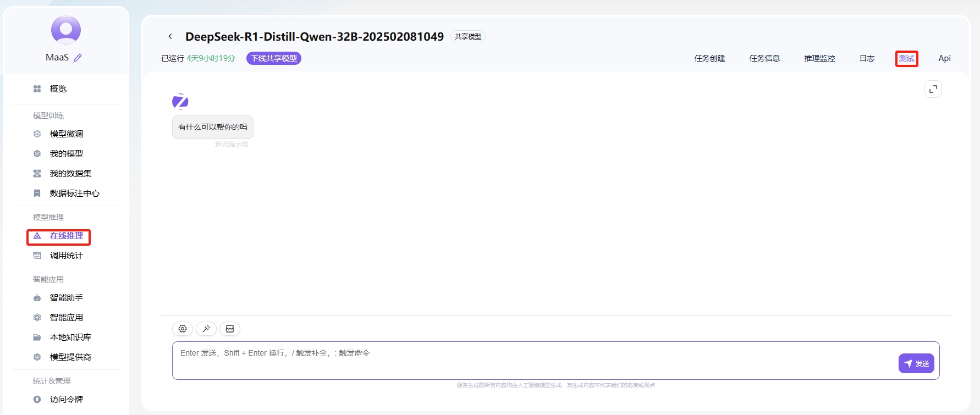Screen dimensions: 980x415
Task: Click the 调用统计 chart icon
Action: click(37, 256)
